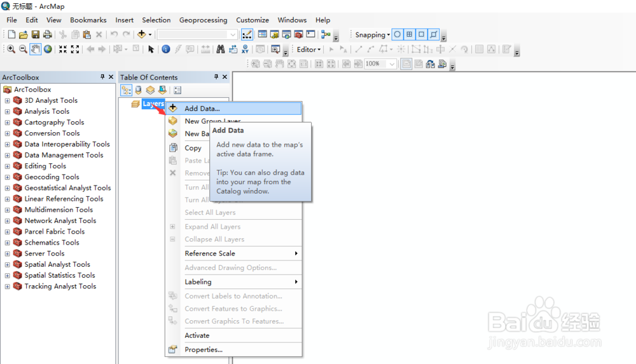Select the ArcToolbox root node
The image size is (636, 364).
(x=32, y=89)
